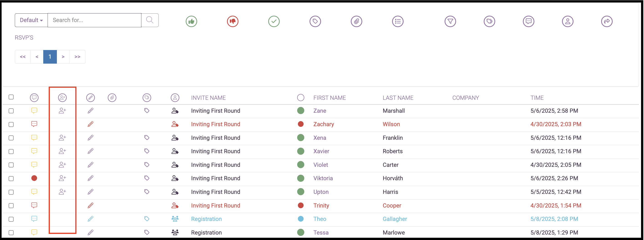Screen dimensions: 644x240
Task: Open the red comment icon in Trinity's row
Action: coord(34,205)
